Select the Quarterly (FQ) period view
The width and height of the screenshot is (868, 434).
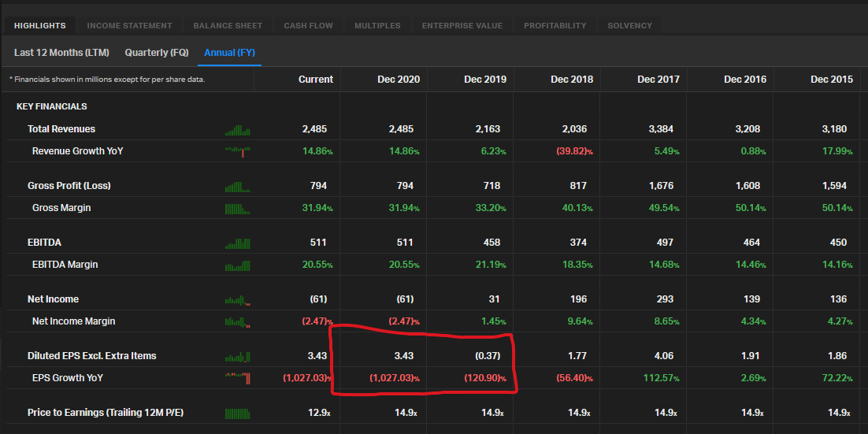pos(157,53)
